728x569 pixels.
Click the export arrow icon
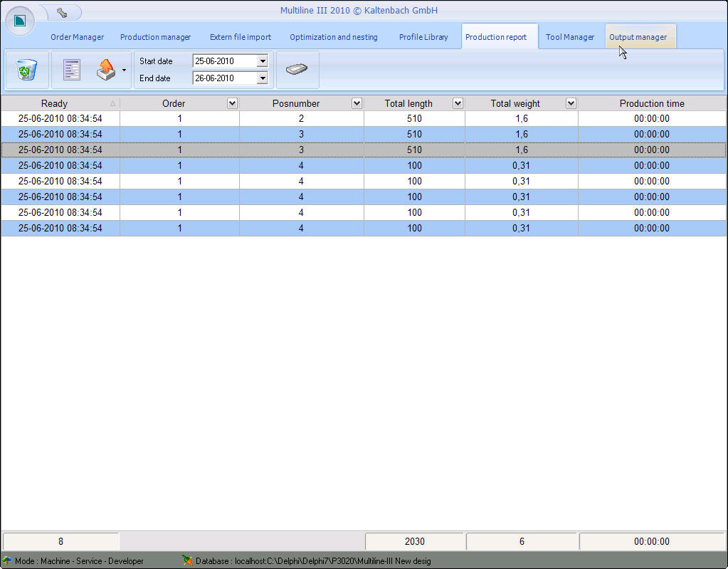point(106,70)
